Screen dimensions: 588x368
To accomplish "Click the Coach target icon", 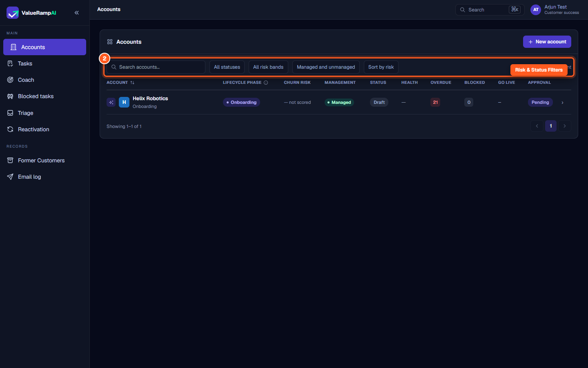I will (10, 80).
